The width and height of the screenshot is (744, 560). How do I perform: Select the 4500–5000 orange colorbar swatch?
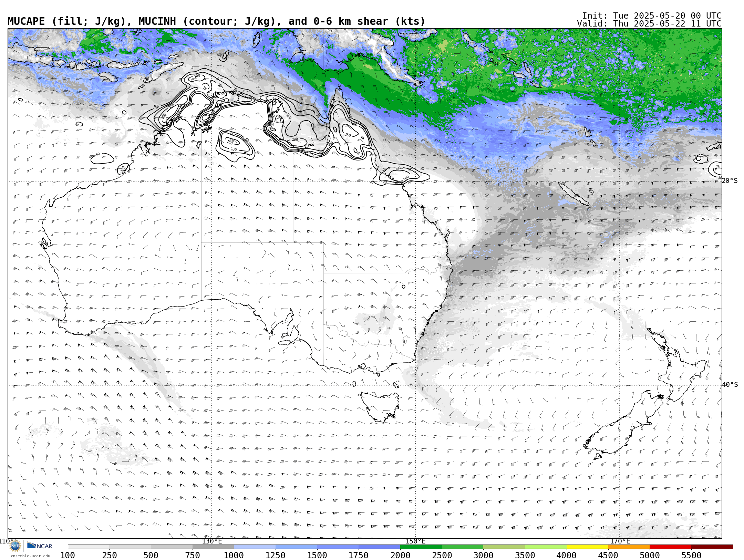(629, 547)
